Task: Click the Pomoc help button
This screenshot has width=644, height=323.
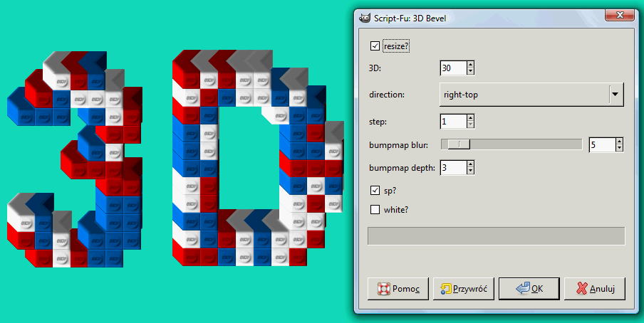Action: click(x=398, y=289)
